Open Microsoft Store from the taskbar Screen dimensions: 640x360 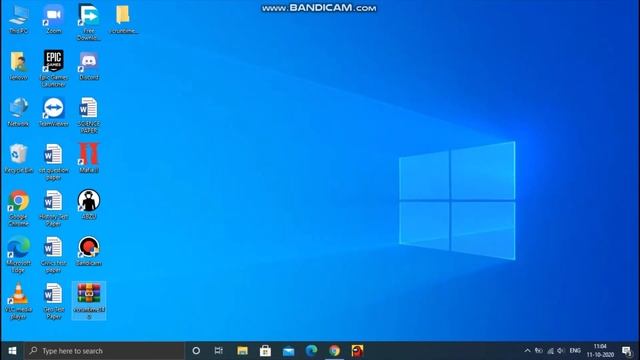click(x=265, y=351)
